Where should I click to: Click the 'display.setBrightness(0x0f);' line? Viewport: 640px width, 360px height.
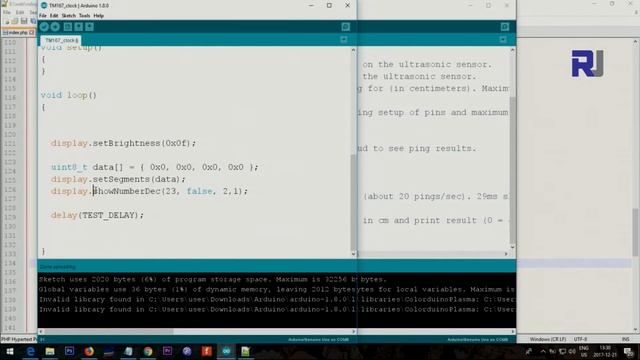click(123, 143)
